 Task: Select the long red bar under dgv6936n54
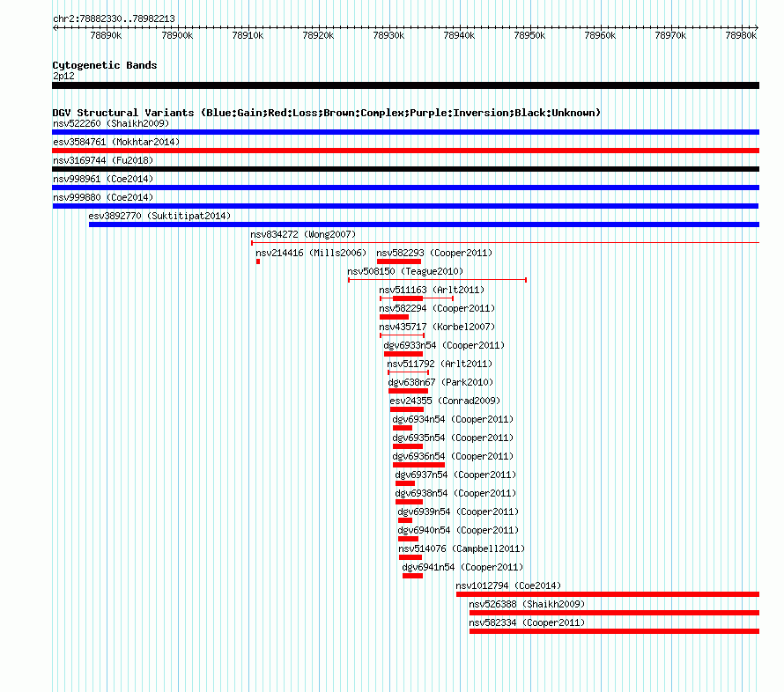click(x=419, y=465)
